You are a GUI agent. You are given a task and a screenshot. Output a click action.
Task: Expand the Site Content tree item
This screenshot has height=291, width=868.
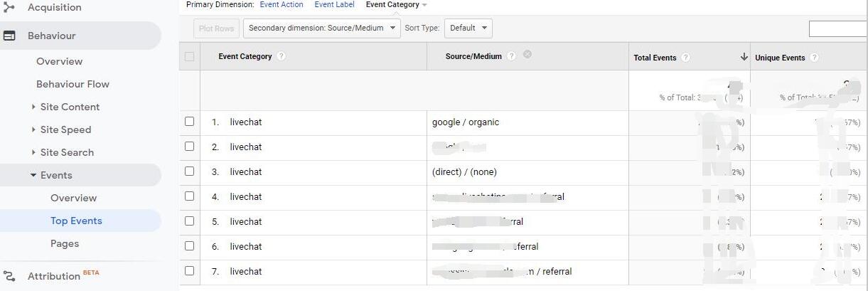(33, 107)
